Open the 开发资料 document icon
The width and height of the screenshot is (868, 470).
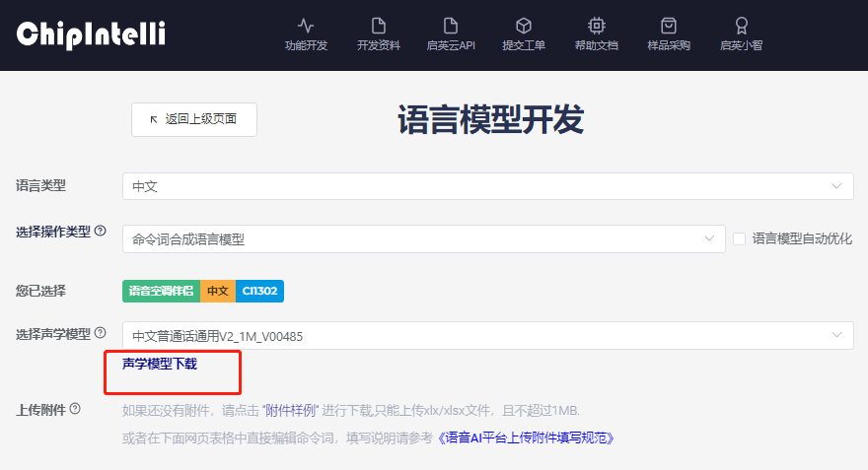pyautogui.click(x=379, y=26)
